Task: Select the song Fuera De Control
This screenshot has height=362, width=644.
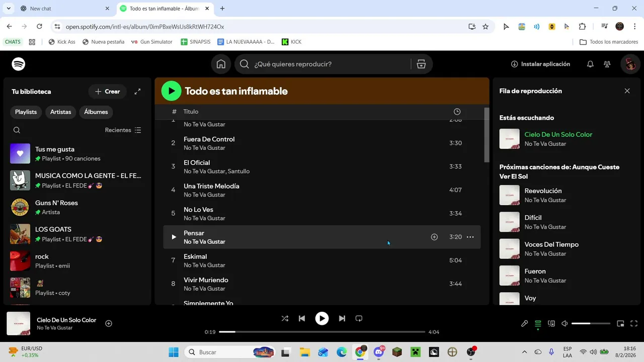Action: pyautogui.click(x=322, y=143)
